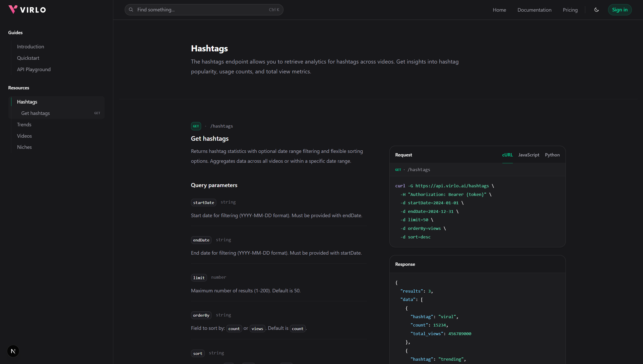Open API Playground in sidebar
643x364 pixels.
(34, 69)
